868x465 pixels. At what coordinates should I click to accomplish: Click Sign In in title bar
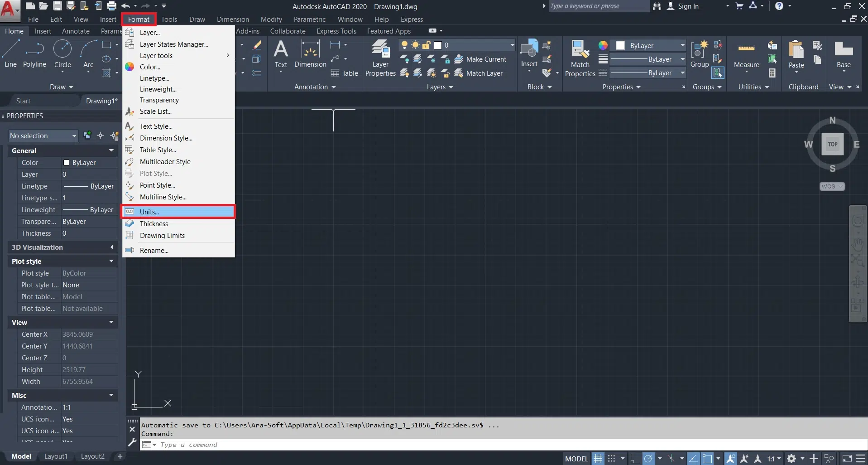(688, 6)
